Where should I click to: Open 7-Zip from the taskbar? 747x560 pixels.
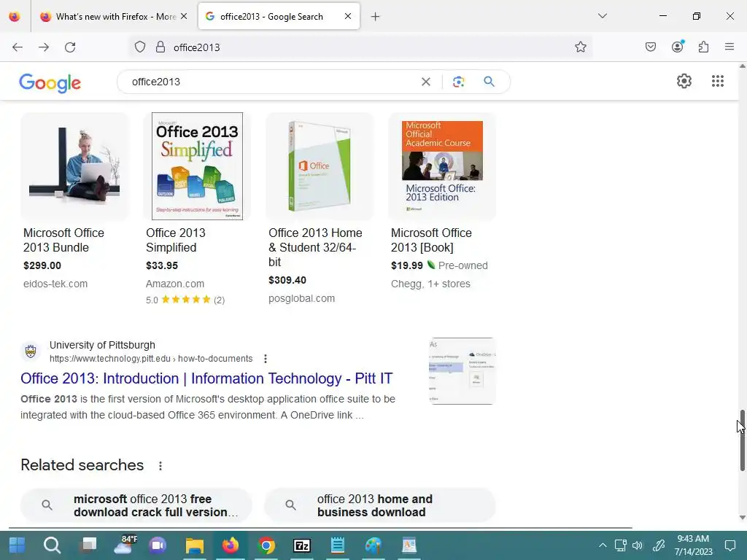(x=302, y=545)
